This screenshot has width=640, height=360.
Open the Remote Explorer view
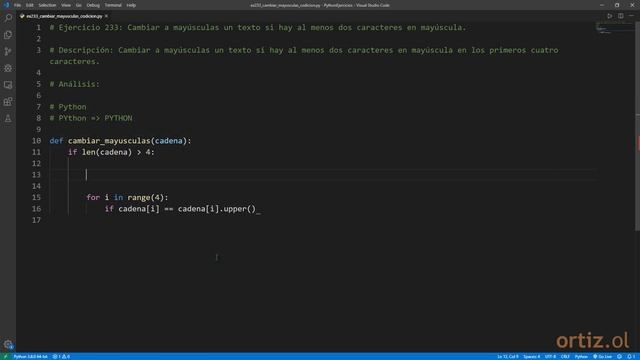click(x=8, y=85)
